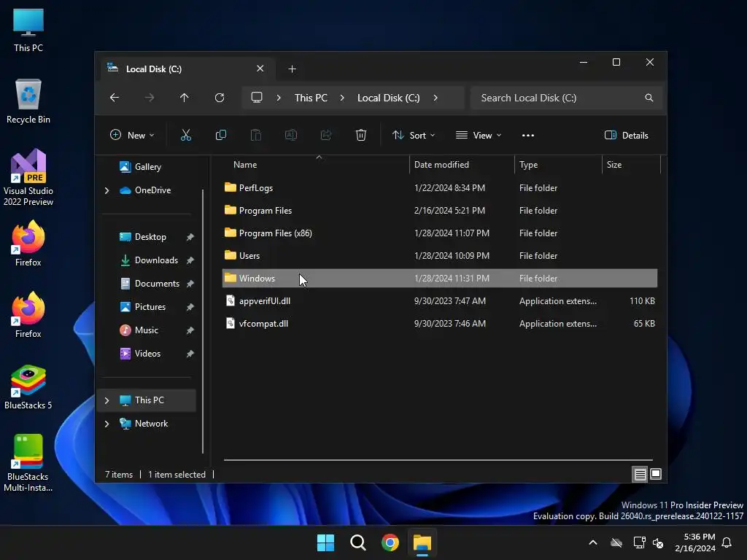Screen dimensions: 747x560
Task: Open the Sort dropdown menu
Action: (x=414, y=135)
